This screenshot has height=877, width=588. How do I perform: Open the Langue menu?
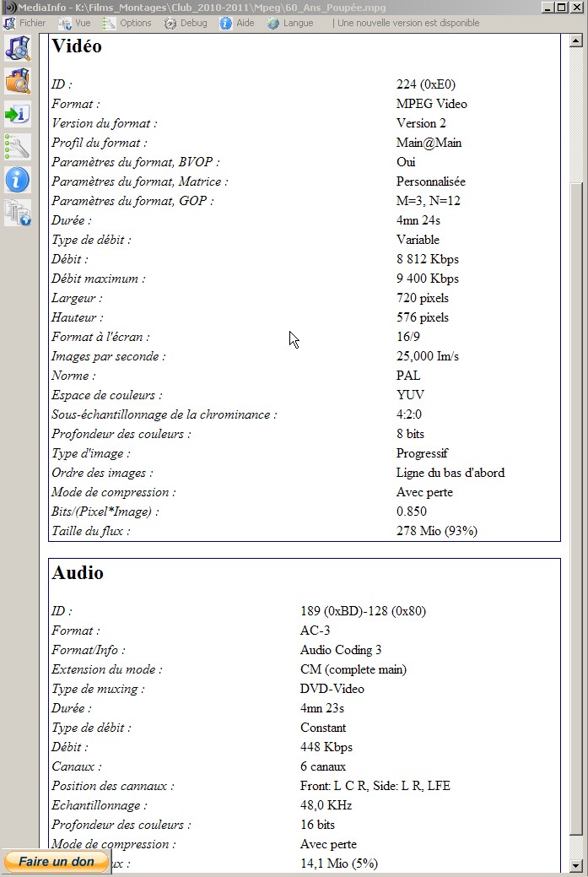[x=291, y=23]
